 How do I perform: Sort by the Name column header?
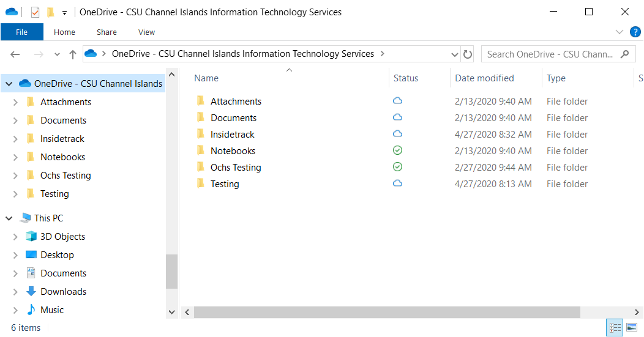tap(206, 78)
